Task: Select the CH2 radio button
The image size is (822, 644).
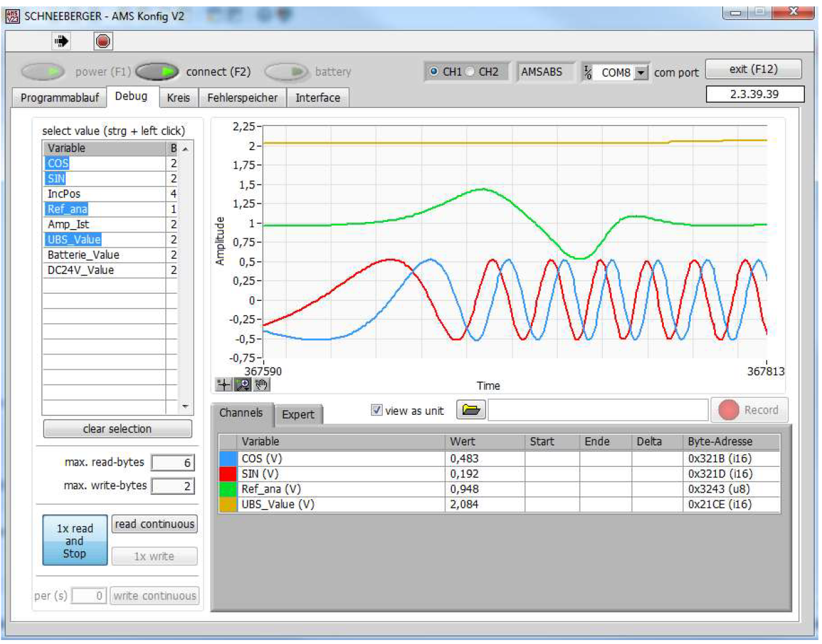Action: tap(471, 72)
